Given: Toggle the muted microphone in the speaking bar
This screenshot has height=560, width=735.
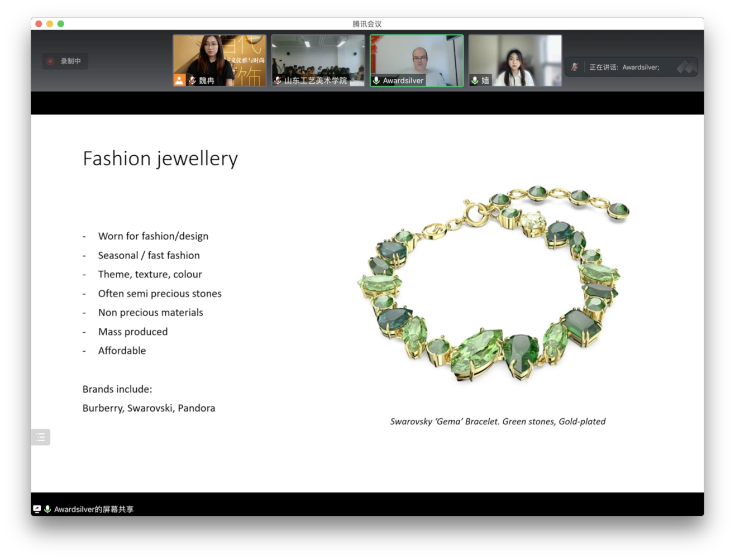Looking at the screenshot, I should [574, 67].
